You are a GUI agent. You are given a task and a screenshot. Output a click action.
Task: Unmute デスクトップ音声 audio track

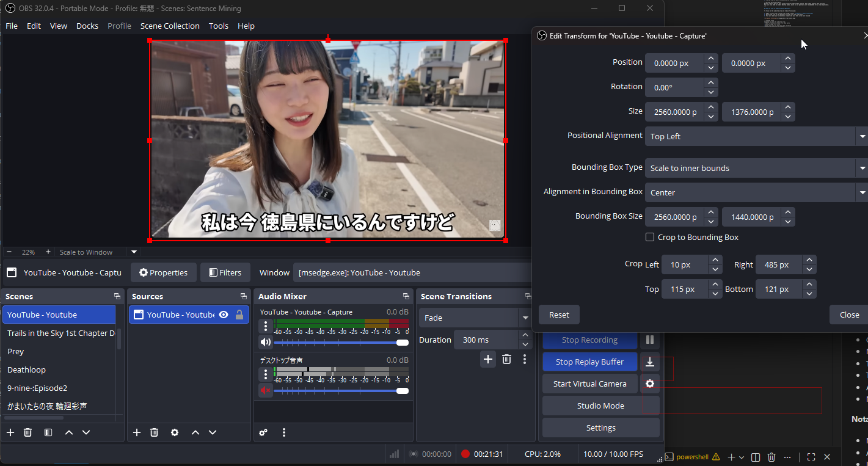[265, 390]
